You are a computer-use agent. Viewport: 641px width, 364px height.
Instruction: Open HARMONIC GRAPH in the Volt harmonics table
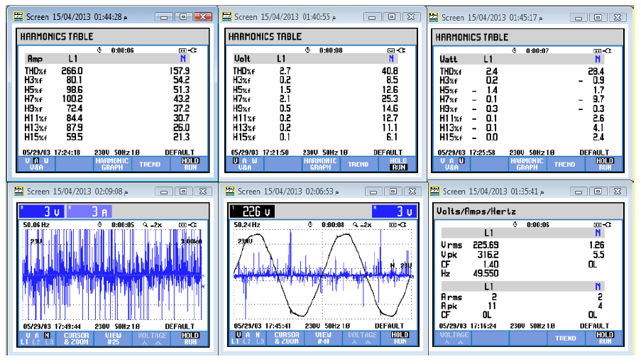point(320,164)
